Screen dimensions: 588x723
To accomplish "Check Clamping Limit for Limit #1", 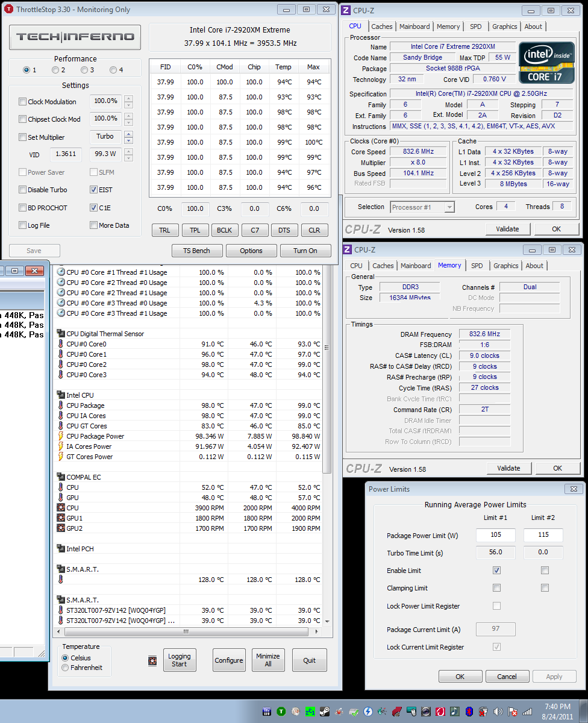I will (496, 588).
